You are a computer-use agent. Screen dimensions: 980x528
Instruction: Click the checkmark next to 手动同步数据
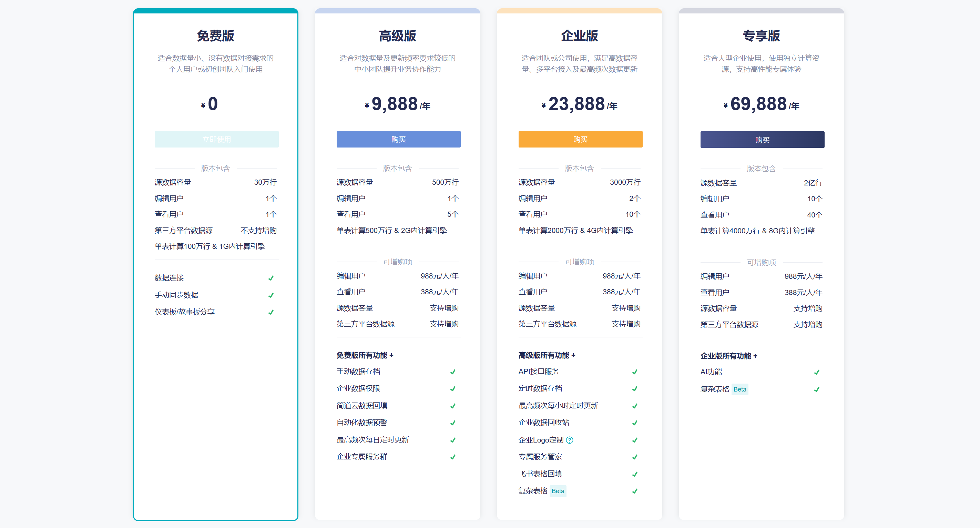[271, 295]
